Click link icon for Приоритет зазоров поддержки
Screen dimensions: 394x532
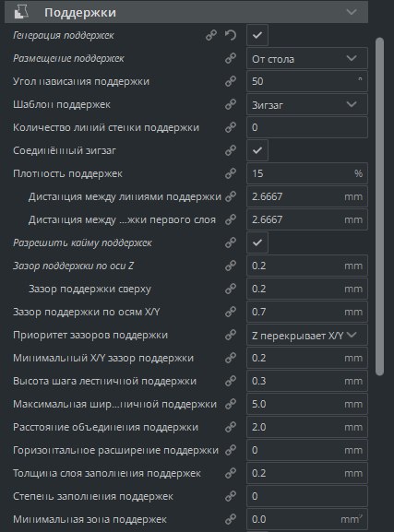pos(231,336)
